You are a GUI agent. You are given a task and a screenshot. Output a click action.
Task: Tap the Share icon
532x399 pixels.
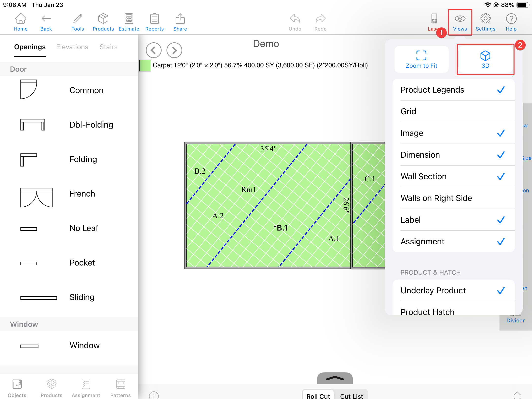[x=180, y=22]
